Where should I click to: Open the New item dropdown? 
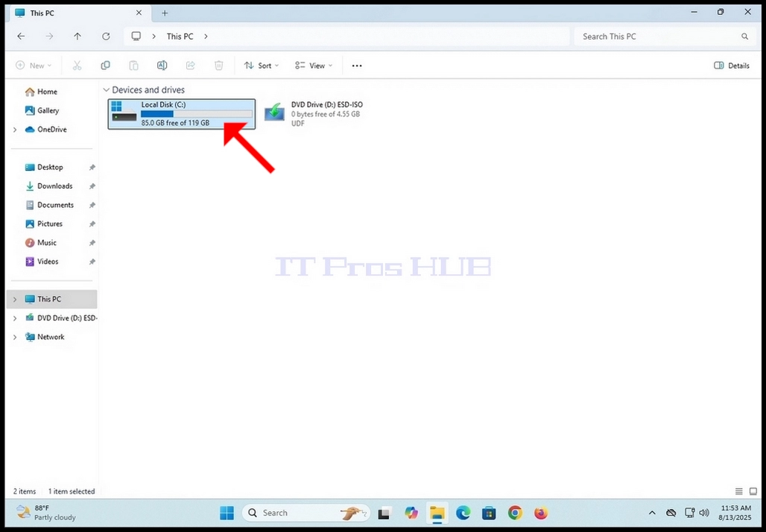pos(34,66)
